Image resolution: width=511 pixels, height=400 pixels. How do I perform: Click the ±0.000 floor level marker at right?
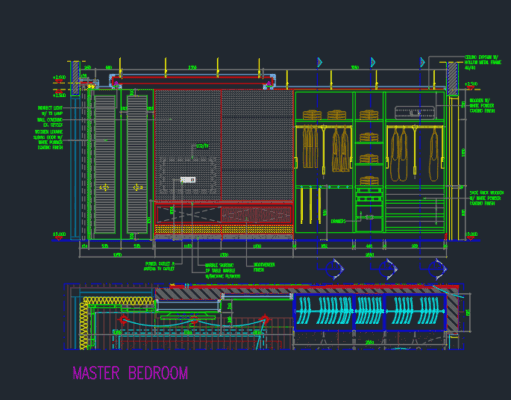tap(471, 236)
